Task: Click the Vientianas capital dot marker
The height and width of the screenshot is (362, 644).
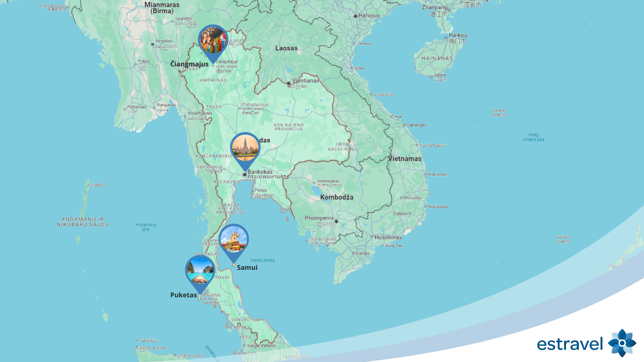Action: tap(288, 83)
